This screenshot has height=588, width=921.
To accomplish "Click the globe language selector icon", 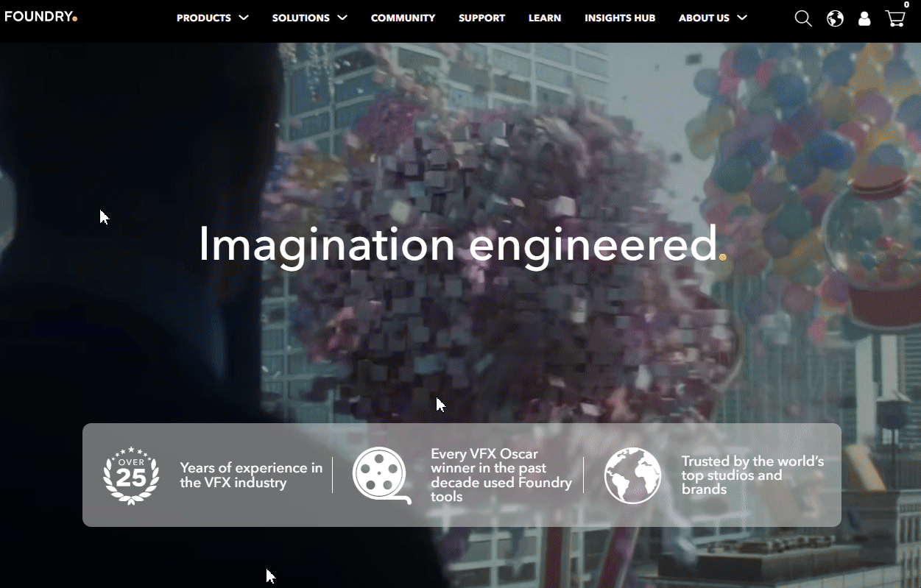I will (834, 18).
